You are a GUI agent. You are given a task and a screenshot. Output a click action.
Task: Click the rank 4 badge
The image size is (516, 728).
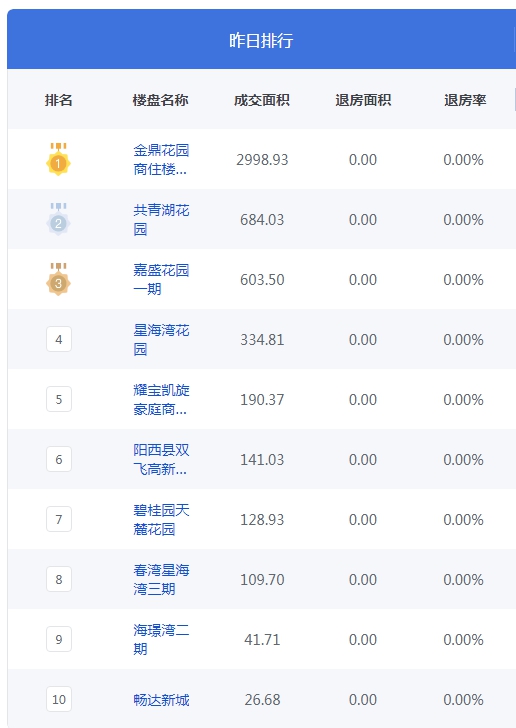pyautogui.click(x=59, y=339)
